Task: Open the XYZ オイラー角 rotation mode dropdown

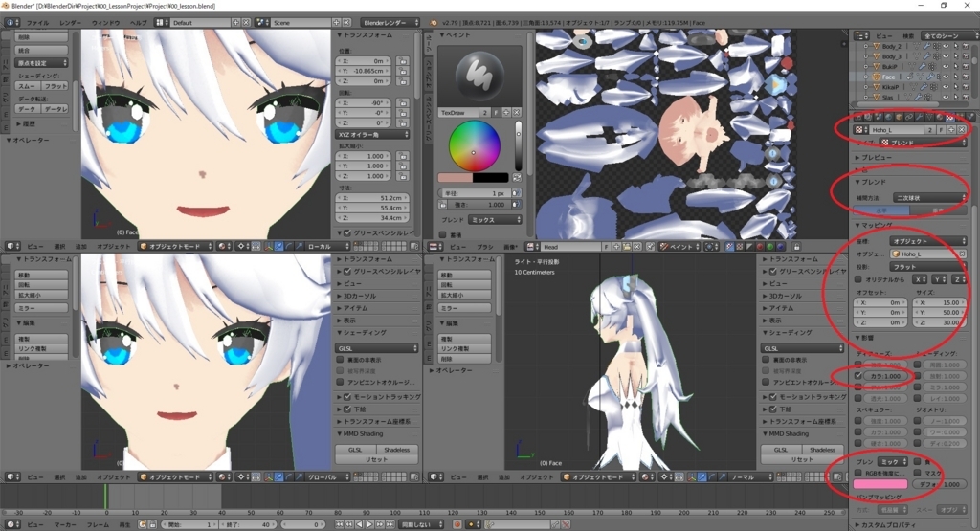Action: point(373,134)
